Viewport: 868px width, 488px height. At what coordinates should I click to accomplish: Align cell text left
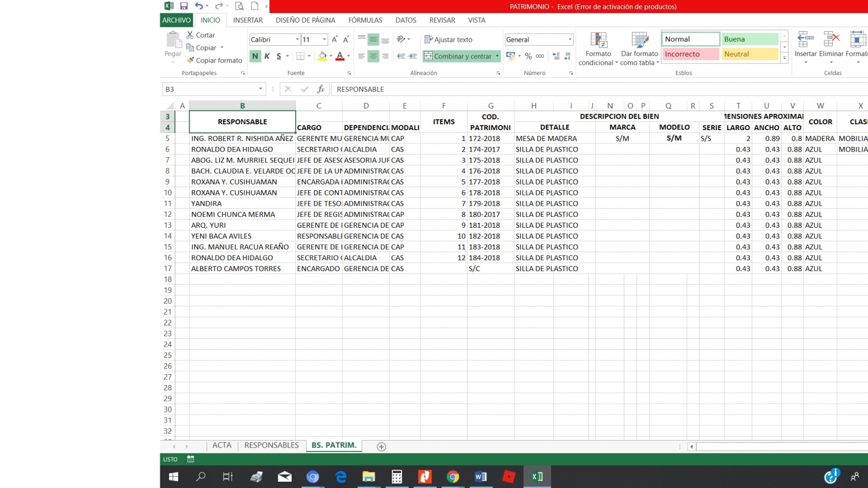pyautogui.click(x=362, y=56)
